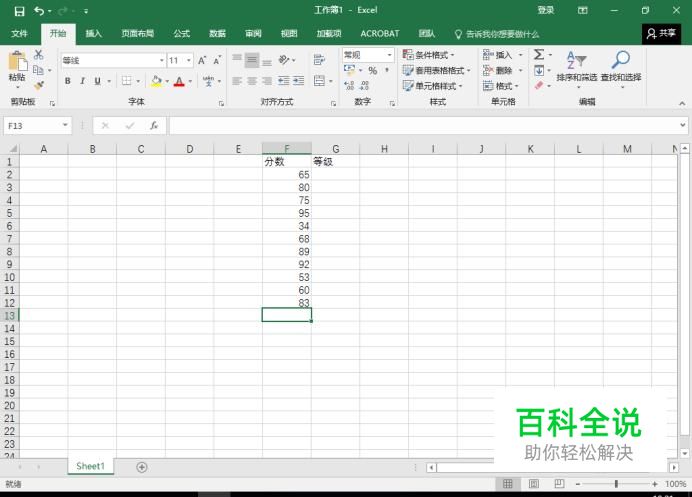The width and height of the screenshot is (692, 497).
Task: Open 排序和筛选 sort and filter
Action: pos(577,69)
